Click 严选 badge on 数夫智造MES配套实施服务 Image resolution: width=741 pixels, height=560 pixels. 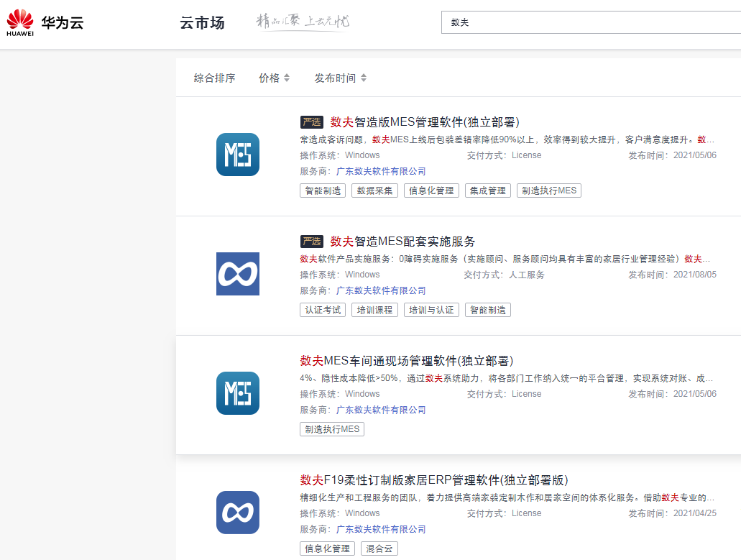click(x=312, y=242)
